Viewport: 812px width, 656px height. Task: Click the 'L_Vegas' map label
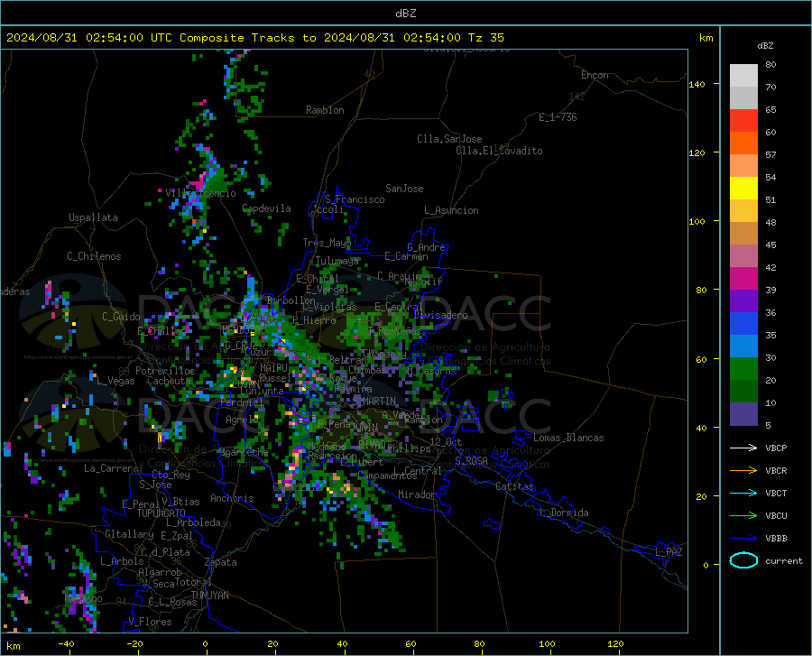point(115,381)
